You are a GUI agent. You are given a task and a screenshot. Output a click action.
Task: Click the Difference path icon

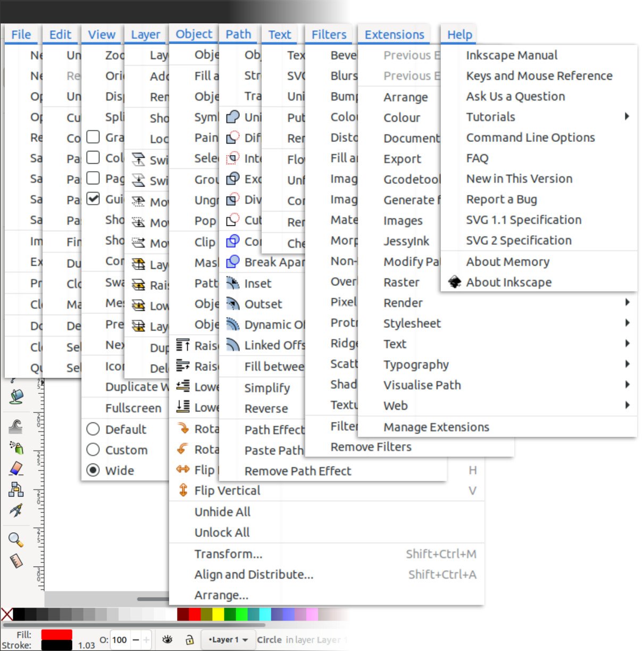pyautogui.click(x=232, y=138)
